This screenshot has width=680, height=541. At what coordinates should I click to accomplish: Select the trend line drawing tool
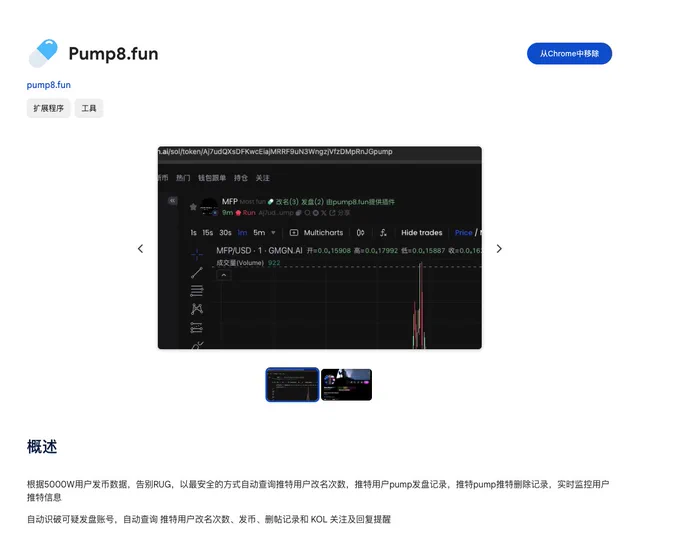(197, 272)
